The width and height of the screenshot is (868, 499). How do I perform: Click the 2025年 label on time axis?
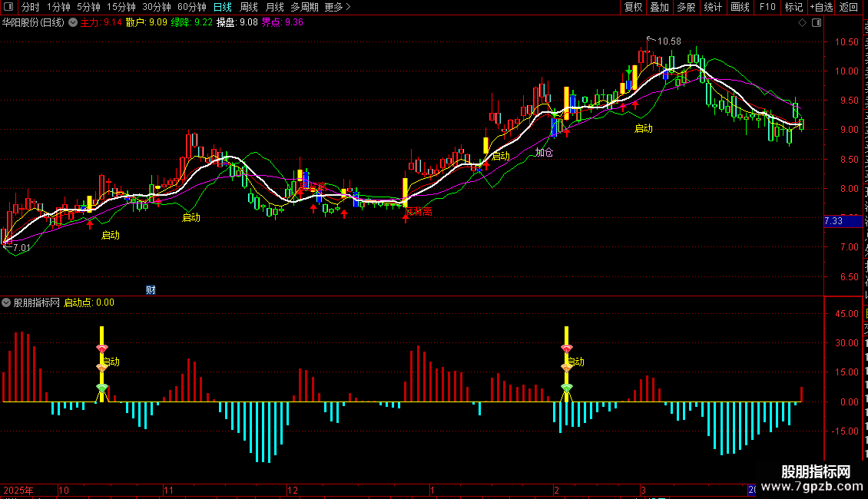tap(19, 490)
